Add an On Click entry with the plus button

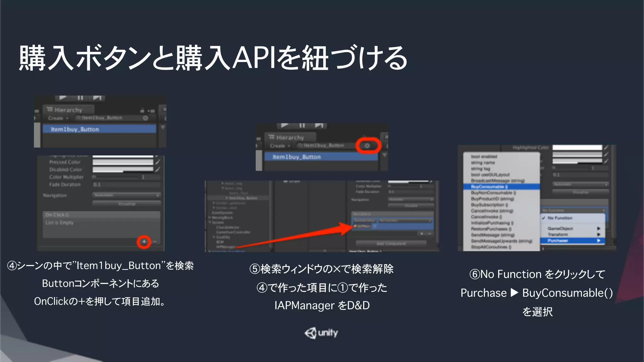144,242
